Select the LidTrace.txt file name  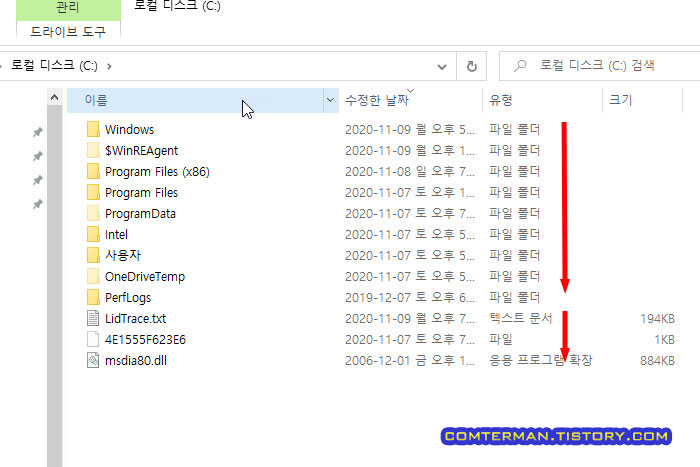pyautogui.click(x=135, y=318)
